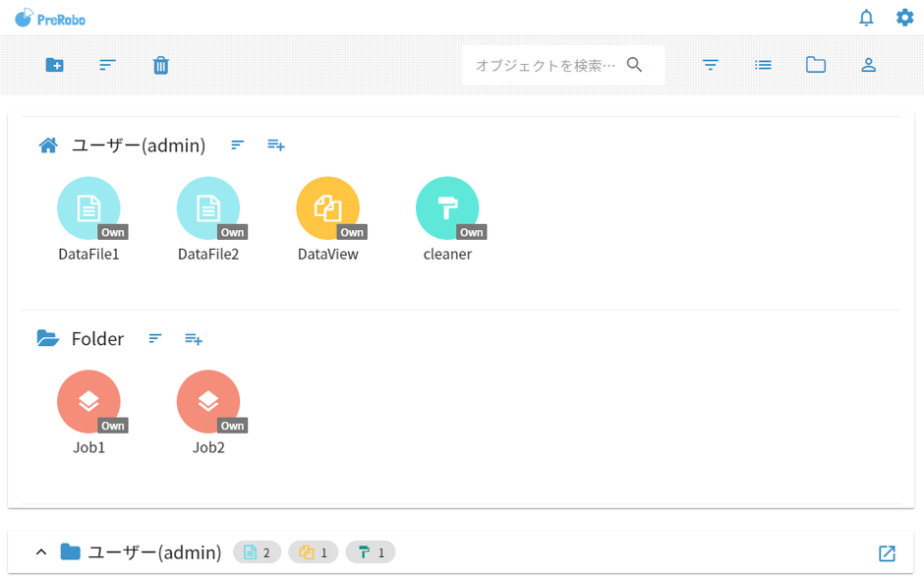Collapse the bottom ユーザー(admin) panel chevron
This screenshot has height=579, width=924.
tap(41, 552)
